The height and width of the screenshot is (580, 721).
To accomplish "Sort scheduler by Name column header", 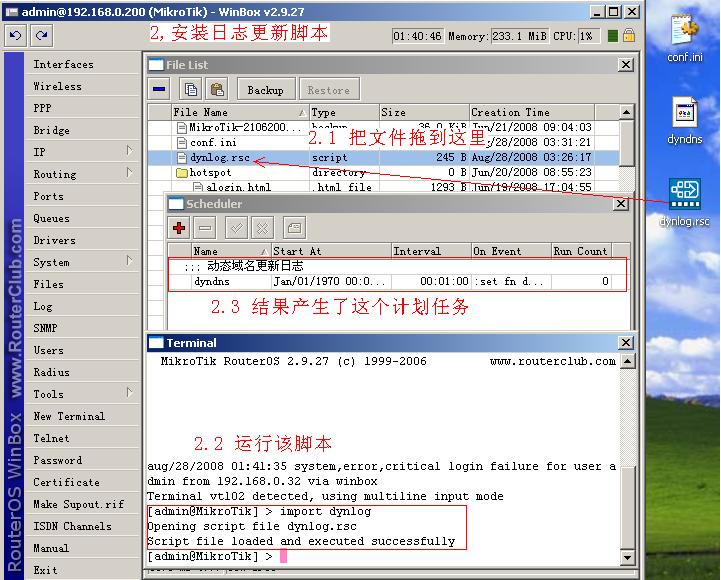I will (x=231, y=251).
